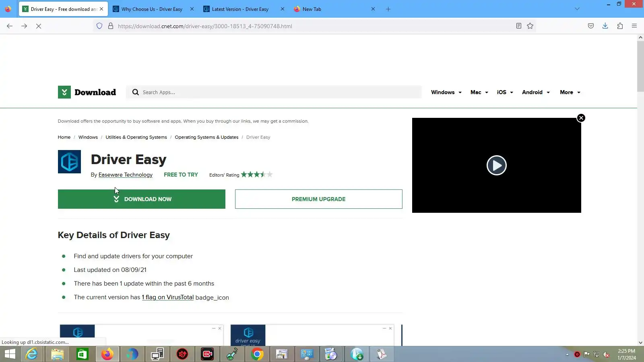The width and height of the screenshot is (644, 362).
Task: Stop the page from loading
Action: point(39,26)
